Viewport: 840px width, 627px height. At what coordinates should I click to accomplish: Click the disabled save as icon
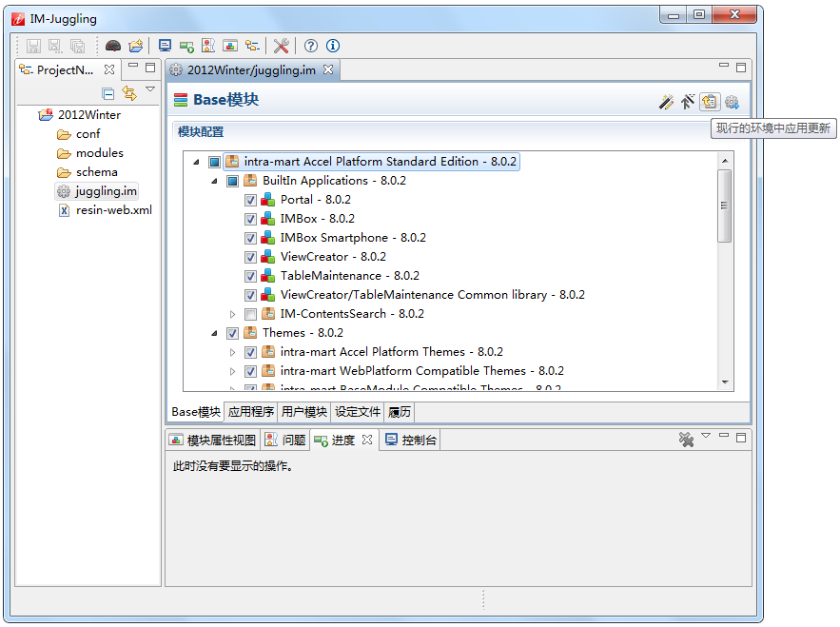point(55,46)
